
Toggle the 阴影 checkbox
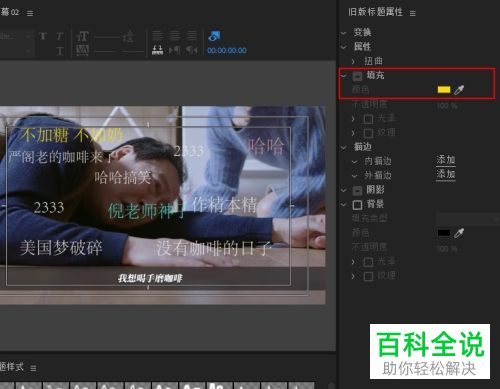point(357,190)
